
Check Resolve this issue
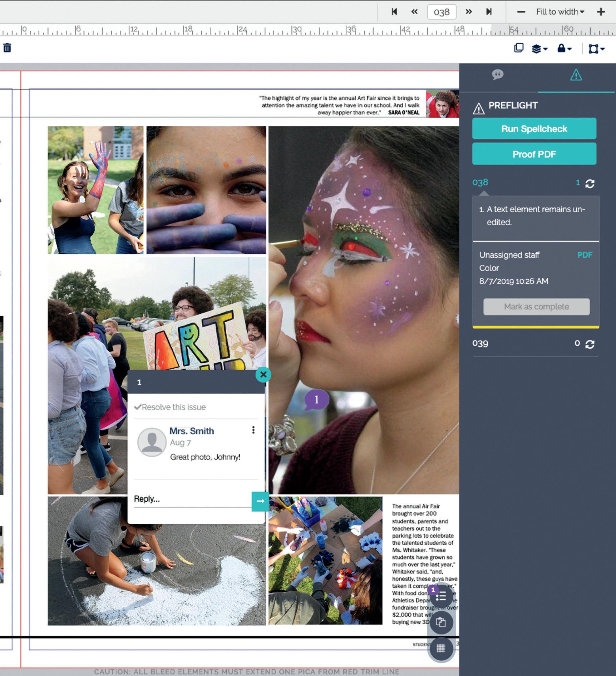coord(170,407)
